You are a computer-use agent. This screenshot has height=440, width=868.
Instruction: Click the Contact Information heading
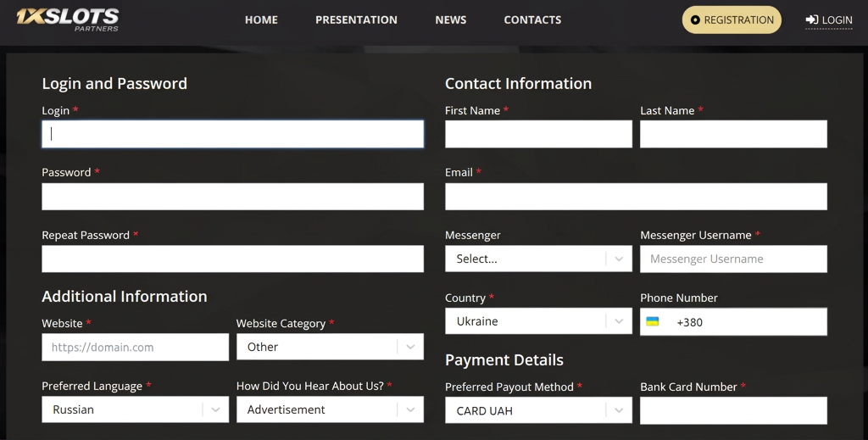(x=518, y=84)
